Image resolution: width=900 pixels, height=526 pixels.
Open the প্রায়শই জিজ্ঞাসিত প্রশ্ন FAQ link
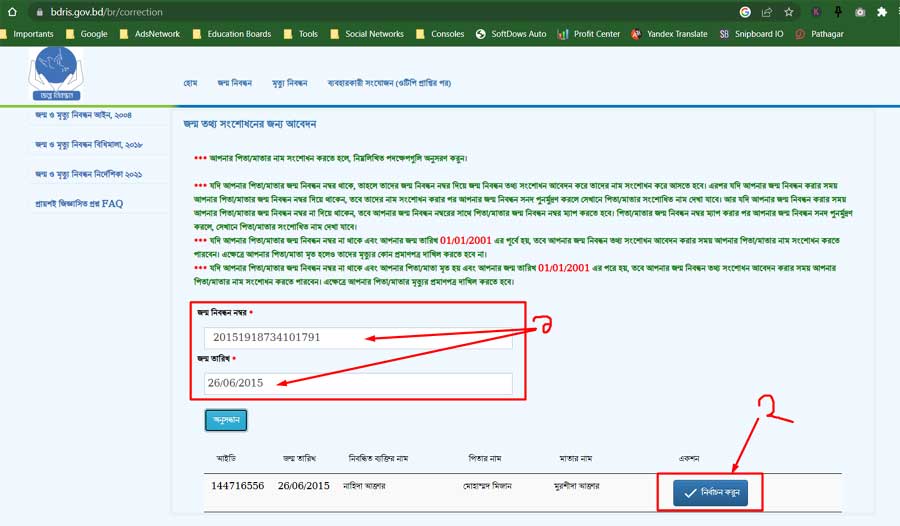pyautogui.click(x=79, y=203)
